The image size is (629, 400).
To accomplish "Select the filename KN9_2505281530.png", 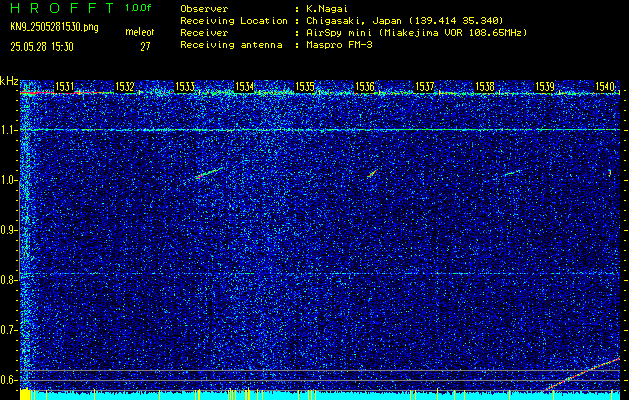I will click(54, 27).
